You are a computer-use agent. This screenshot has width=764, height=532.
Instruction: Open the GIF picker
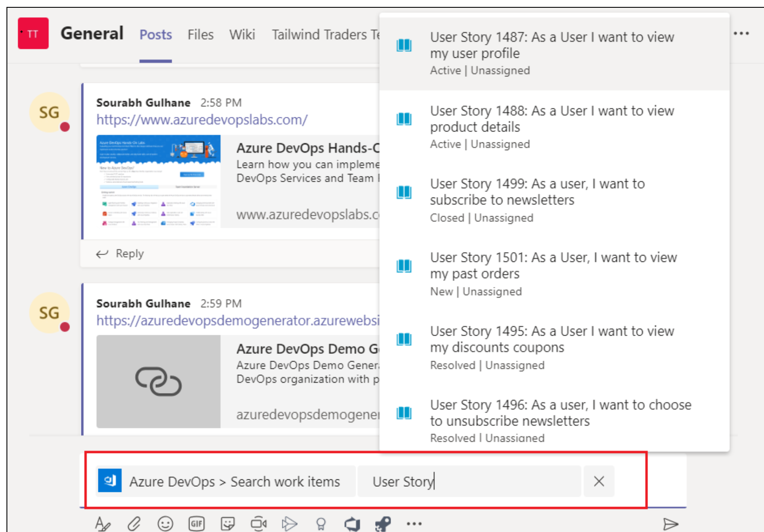[x=197, y=524]
